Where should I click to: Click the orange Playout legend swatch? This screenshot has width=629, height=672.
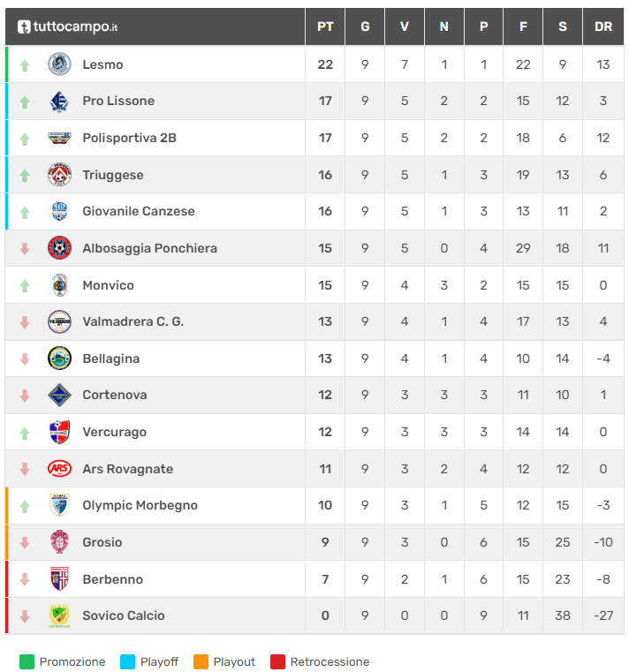coord(201,662)
